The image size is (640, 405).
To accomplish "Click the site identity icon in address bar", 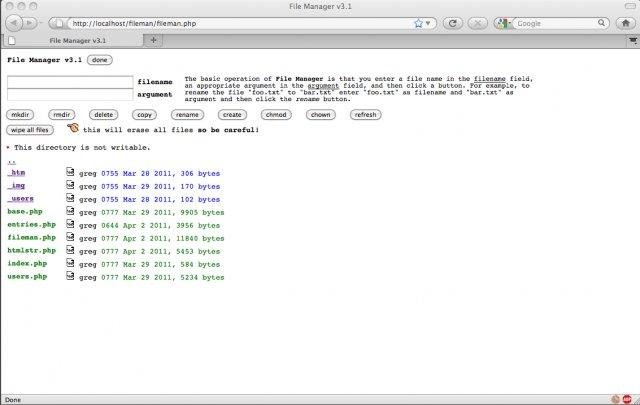I will [59, 23].
